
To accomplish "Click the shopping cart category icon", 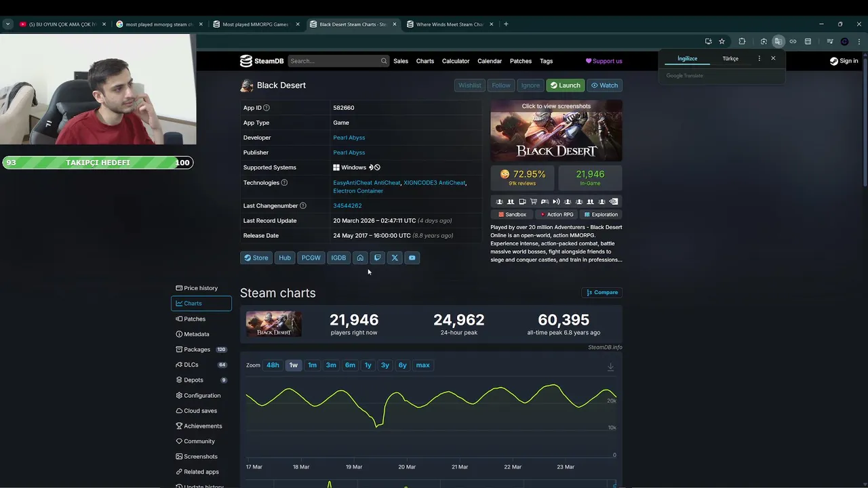I will [534, 201].
